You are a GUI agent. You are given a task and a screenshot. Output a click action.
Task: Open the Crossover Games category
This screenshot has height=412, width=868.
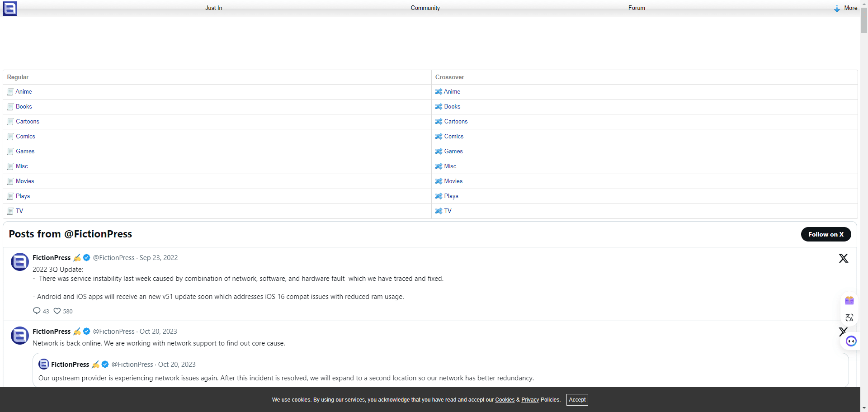tap(453, 152)
